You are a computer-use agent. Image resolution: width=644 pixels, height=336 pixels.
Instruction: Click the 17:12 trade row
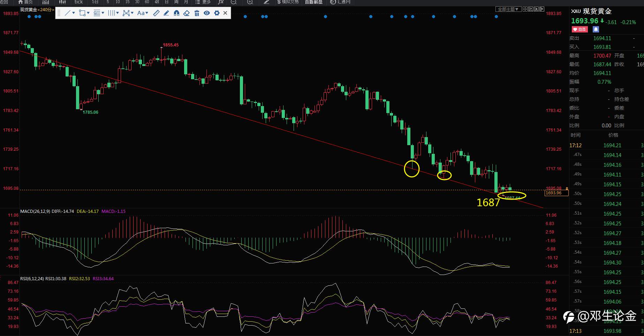pos(606,145)
